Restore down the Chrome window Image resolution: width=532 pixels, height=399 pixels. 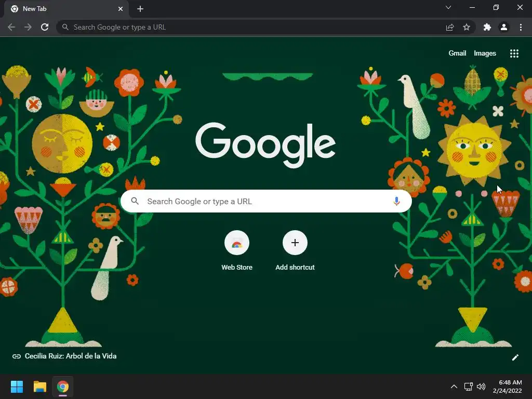tap(496, 7)
